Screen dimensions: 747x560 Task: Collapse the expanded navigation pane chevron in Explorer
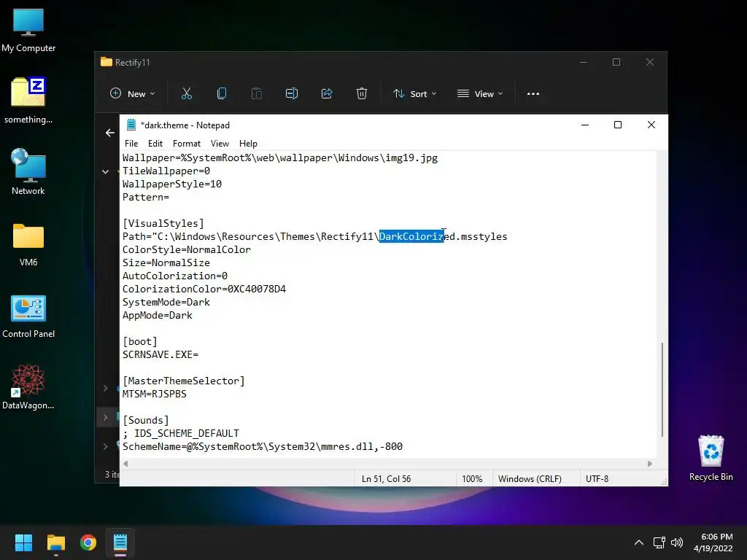point(105,171)
